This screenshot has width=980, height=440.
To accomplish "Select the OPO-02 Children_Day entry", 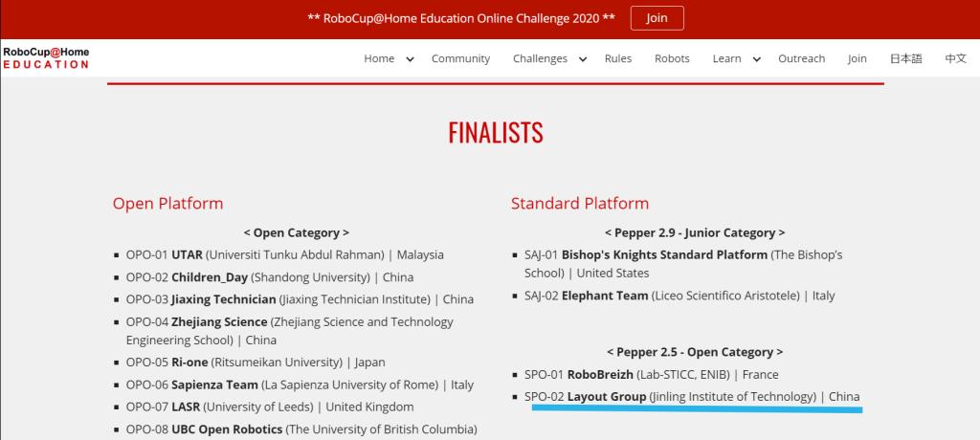I will [269, 276].
